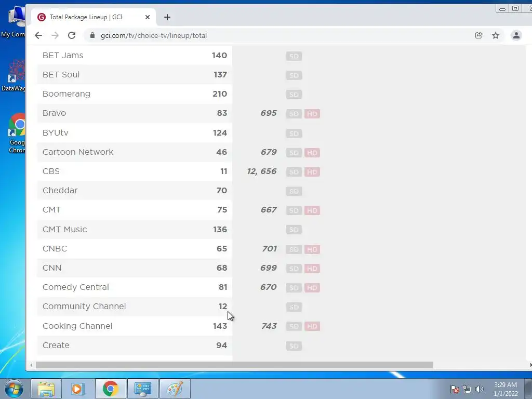The image size is (532, 399).
Task: Click the SD badge for Cheddar
Action: click(294, 191)
